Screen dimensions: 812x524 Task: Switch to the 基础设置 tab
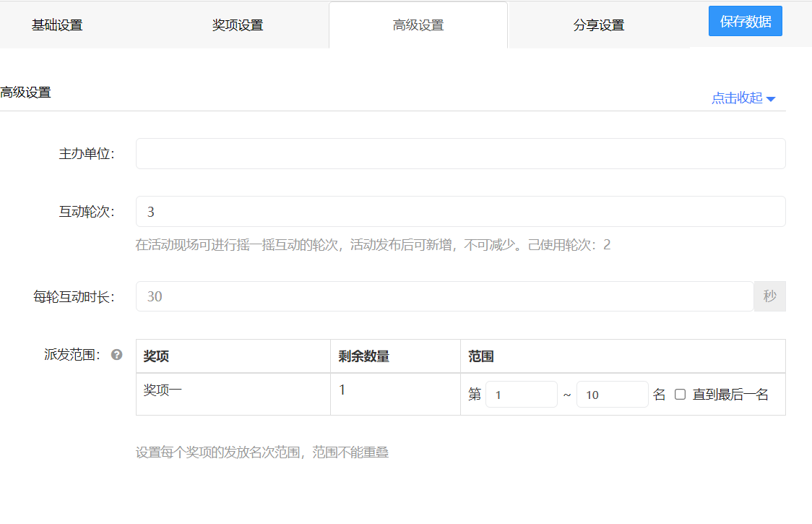[x=57, y=24]
